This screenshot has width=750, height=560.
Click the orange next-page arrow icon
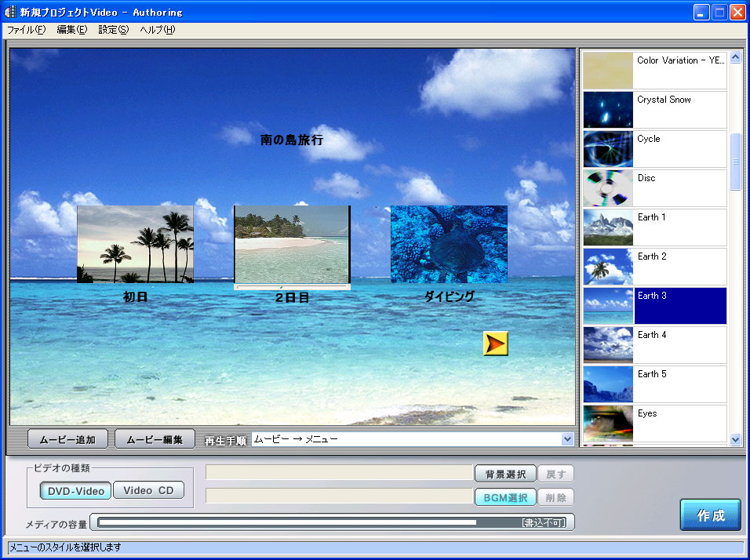pos(496,344)
